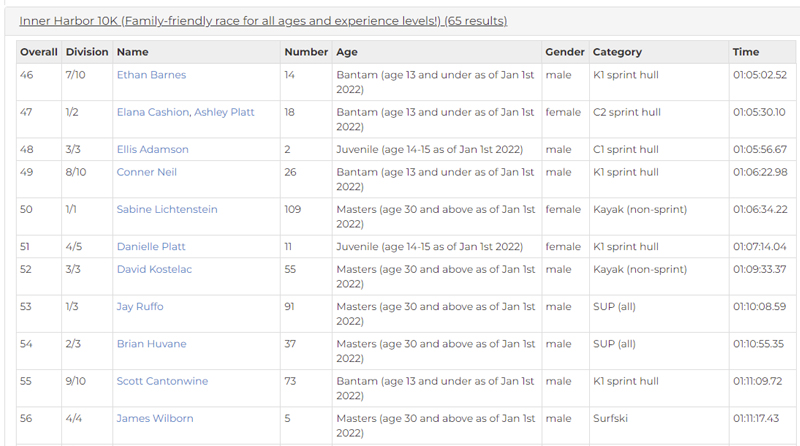This screenshot has height=446, width=800.
Task: Click Ellis Adamson name link
Action: click(x=152, y=150)
